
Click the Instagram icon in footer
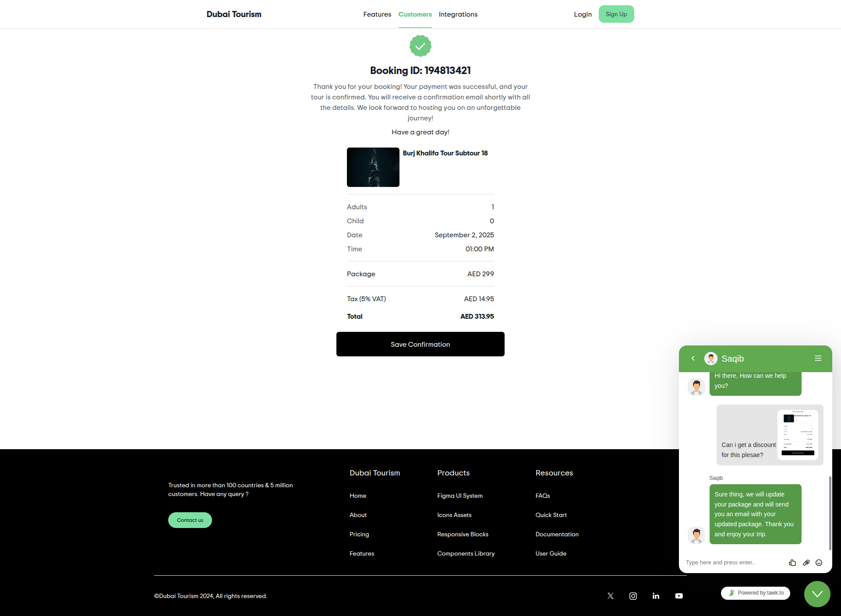point(633,596)
